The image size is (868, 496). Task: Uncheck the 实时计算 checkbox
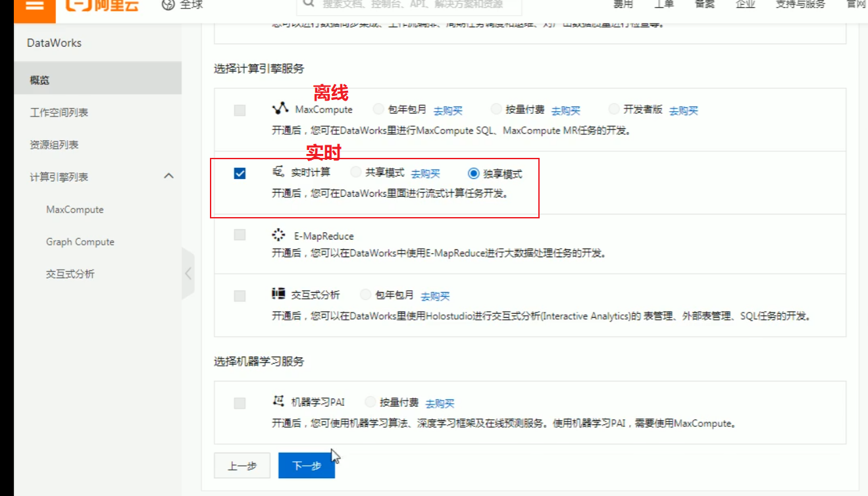coord(240,174)
